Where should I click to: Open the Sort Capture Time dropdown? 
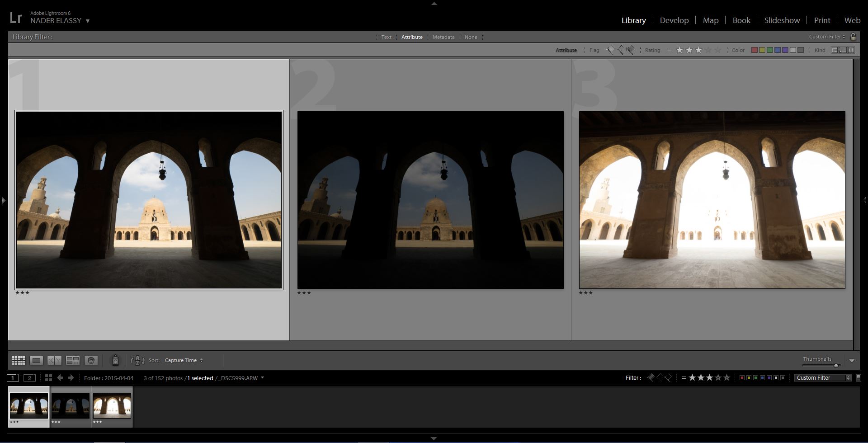point(184,360)
